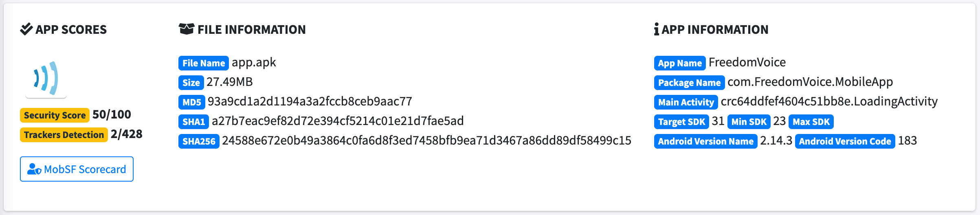Click the user shield icon on Scorecard
The width and height of the screenshot is (980, 215).
tap(34, 169)
